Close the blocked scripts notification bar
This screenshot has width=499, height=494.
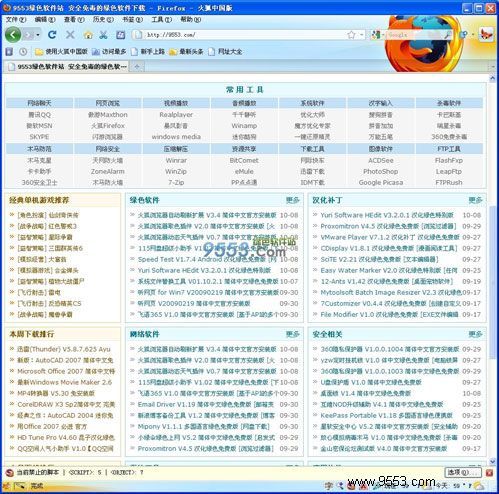489,472
